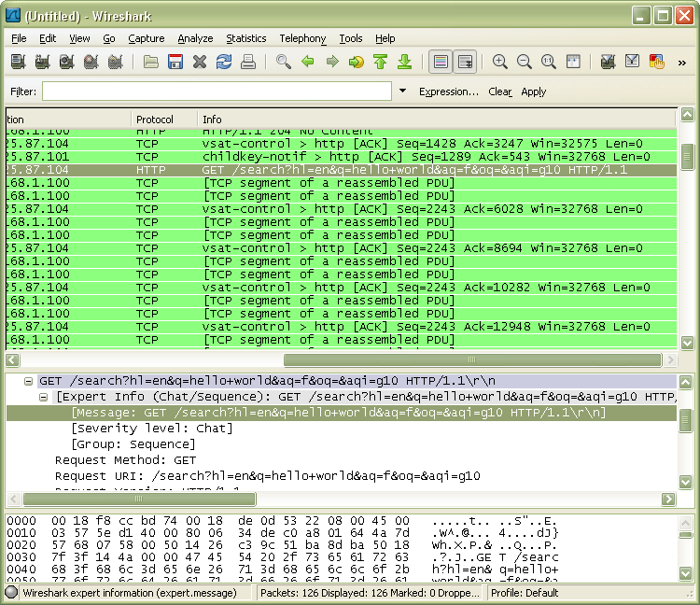Toggle auto scroll during live capture
Image resolution: width=700 pixels, height=605 pixels.
(x=465, y=62)
